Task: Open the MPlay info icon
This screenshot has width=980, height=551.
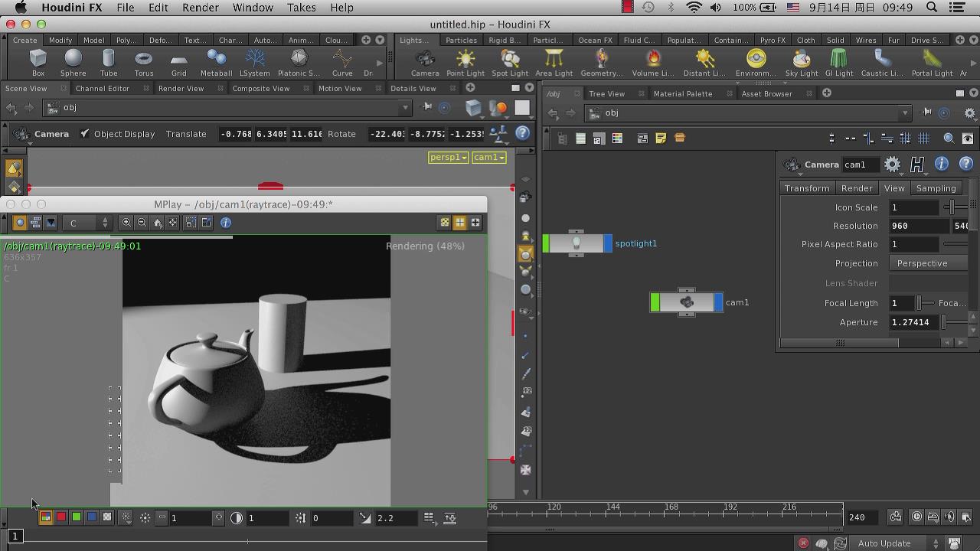Action: coord(226,223)
